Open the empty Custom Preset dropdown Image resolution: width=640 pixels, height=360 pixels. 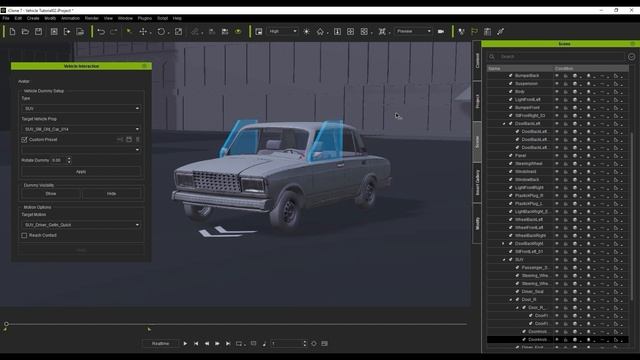click(81, 150)
